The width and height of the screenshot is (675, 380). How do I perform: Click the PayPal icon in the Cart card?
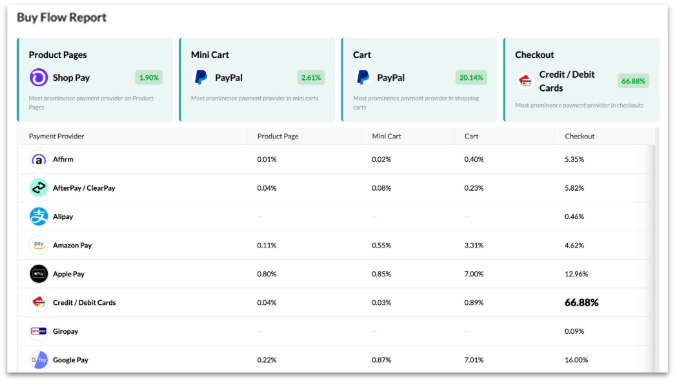pyautogui.click(x=363, y=77)
